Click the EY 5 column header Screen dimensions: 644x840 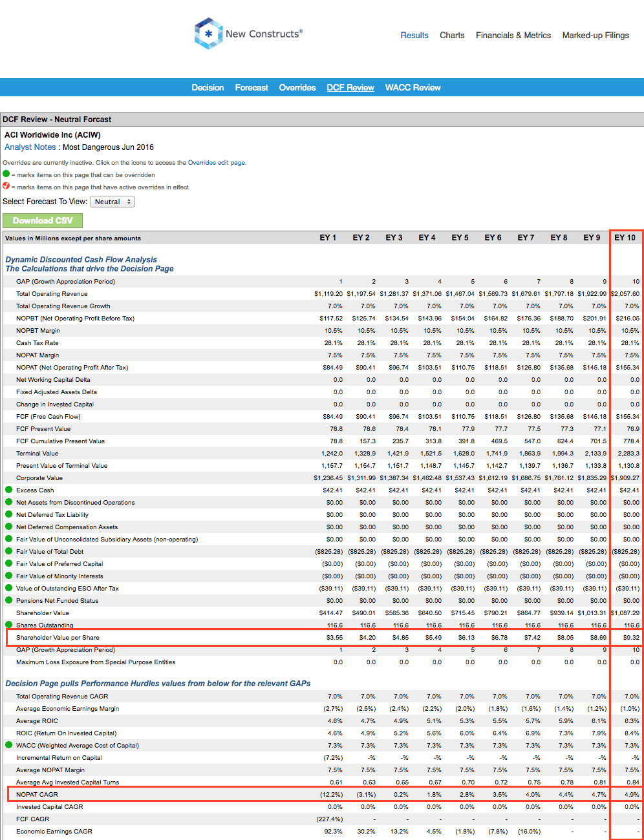pyautogui.click(x=460, y=238)
